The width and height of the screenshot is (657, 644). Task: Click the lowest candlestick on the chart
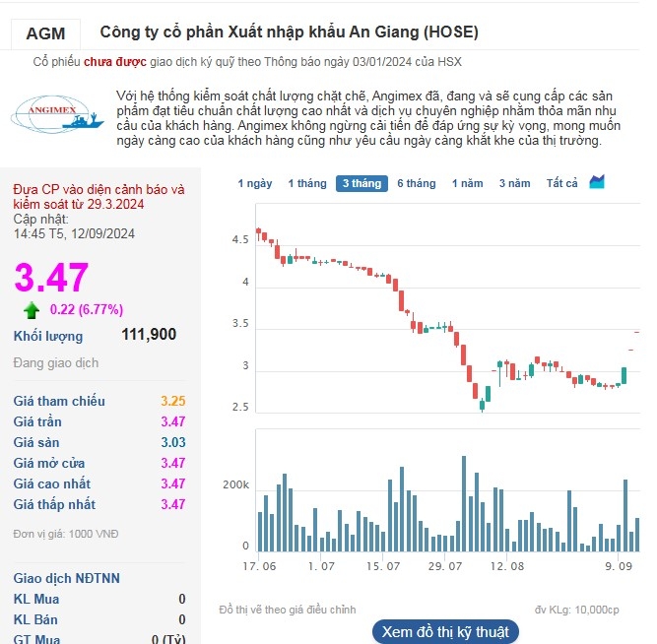(482, 402)
